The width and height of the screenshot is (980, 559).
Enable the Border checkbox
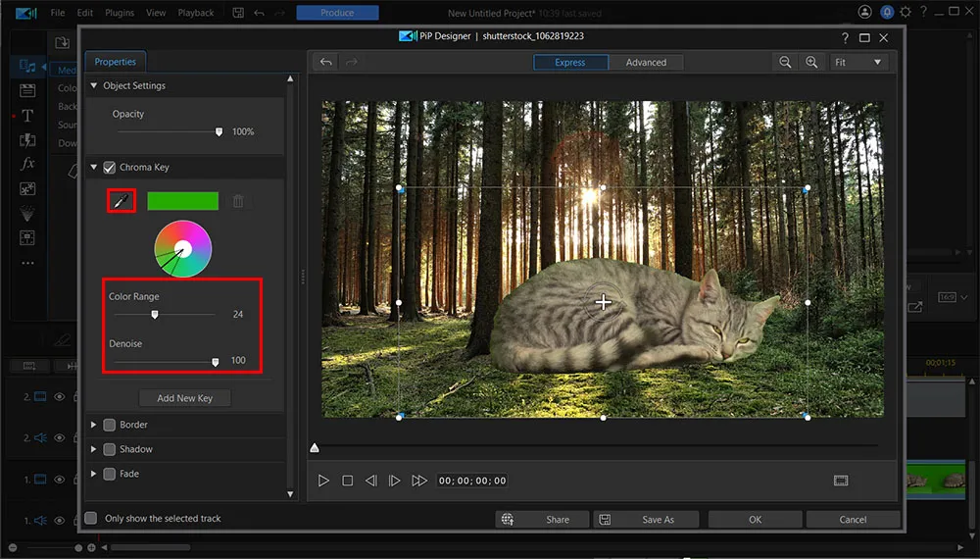click(110, 425)
